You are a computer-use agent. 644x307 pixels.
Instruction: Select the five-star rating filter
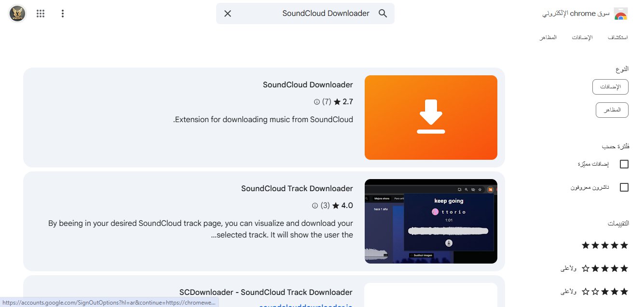point(604,245)
